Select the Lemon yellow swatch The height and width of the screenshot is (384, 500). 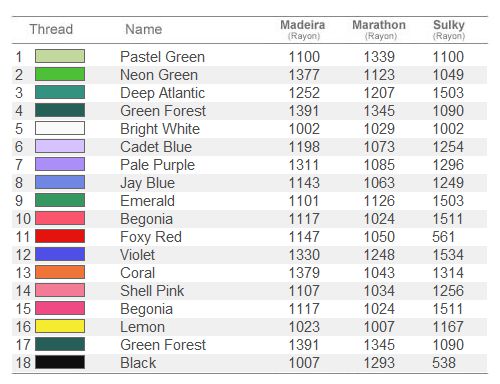pyautogui.click(x=60, y=326)
